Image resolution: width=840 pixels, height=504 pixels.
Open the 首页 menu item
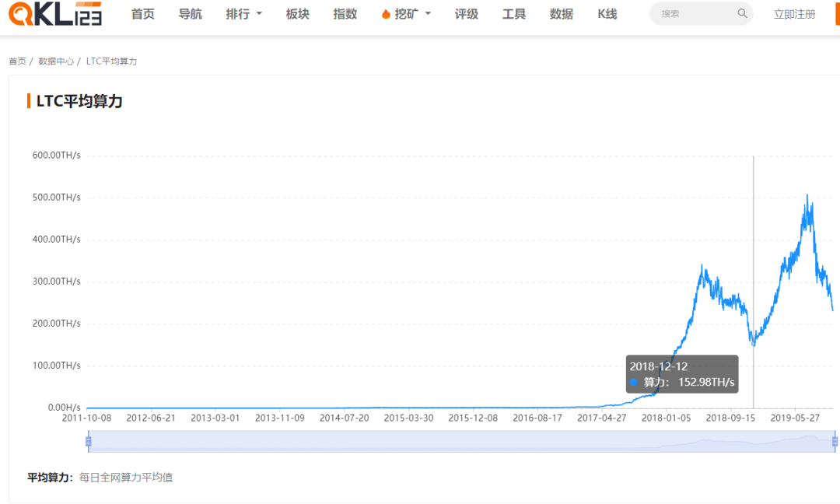(142, 13)
